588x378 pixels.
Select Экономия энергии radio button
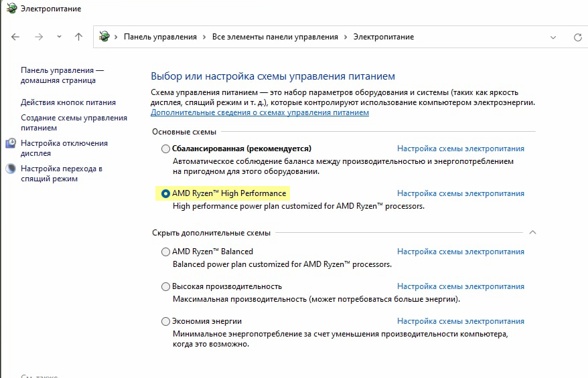165,321
